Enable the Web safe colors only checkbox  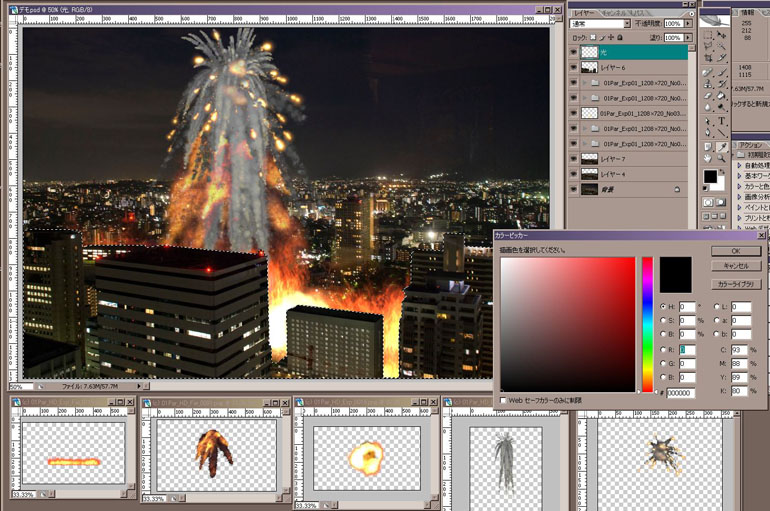pos(503,400)
